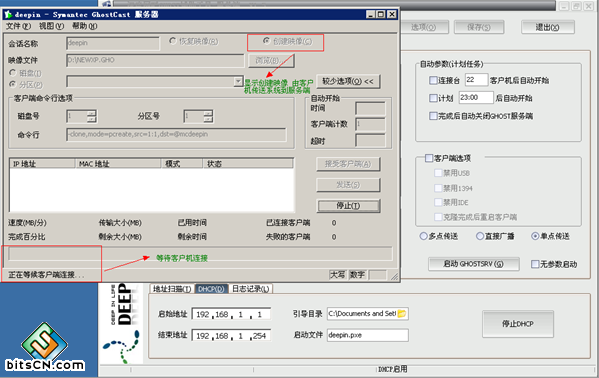The height and width of the screenshot is (378, 599).
Task: Click the 正在等候客户端连接 status text
Action: pos(46,275)
